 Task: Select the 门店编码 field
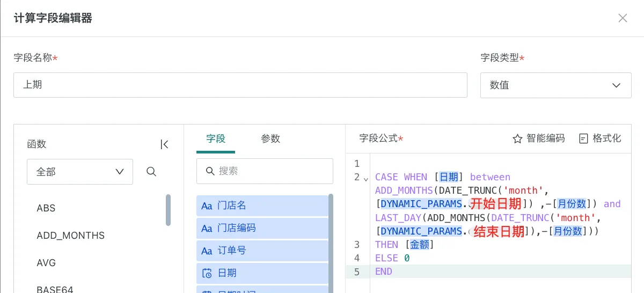pos(262,228)
